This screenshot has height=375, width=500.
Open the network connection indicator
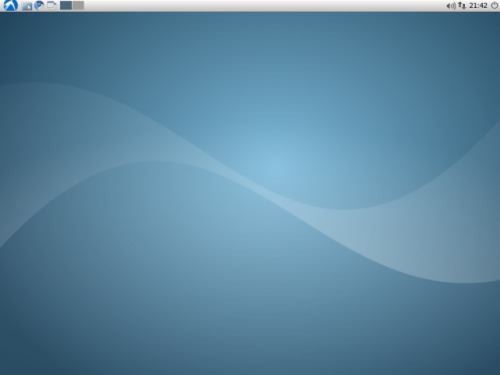462,5
